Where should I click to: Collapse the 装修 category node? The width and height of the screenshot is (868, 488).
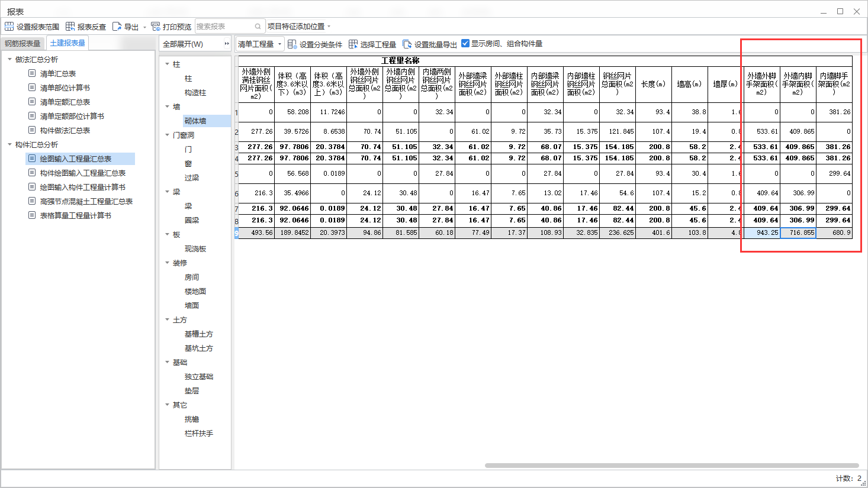click(x=167, y=263)
